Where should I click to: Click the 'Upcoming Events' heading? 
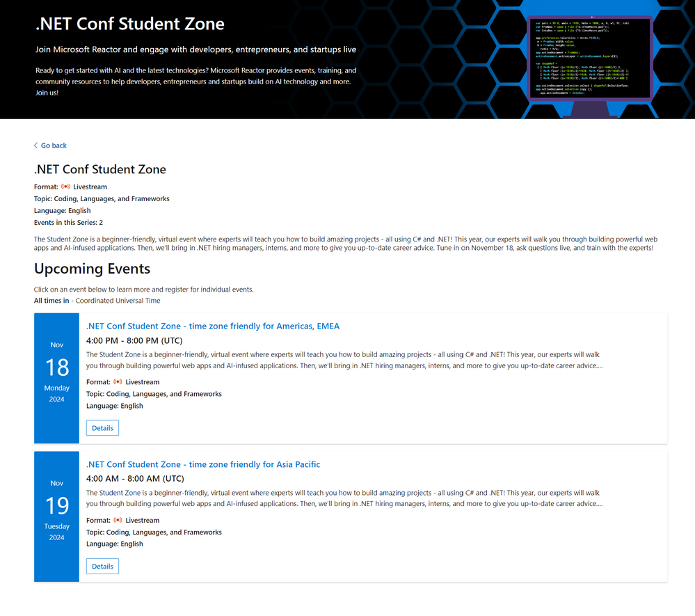click(x=93, y=269)
